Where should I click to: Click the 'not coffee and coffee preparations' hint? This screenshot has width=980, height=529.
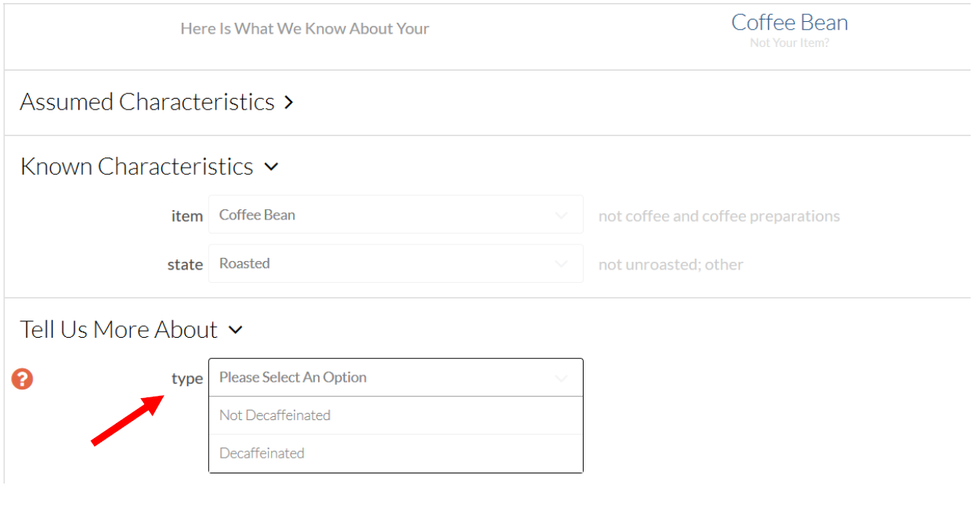pos(719,216)
